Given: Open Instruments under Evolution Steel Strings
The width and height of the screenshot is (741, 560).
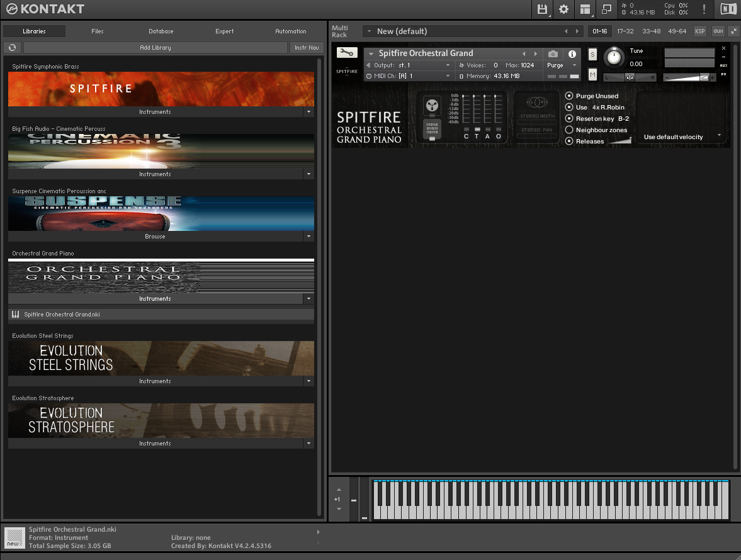Looking at the screenshot, I should coord(155,381).
